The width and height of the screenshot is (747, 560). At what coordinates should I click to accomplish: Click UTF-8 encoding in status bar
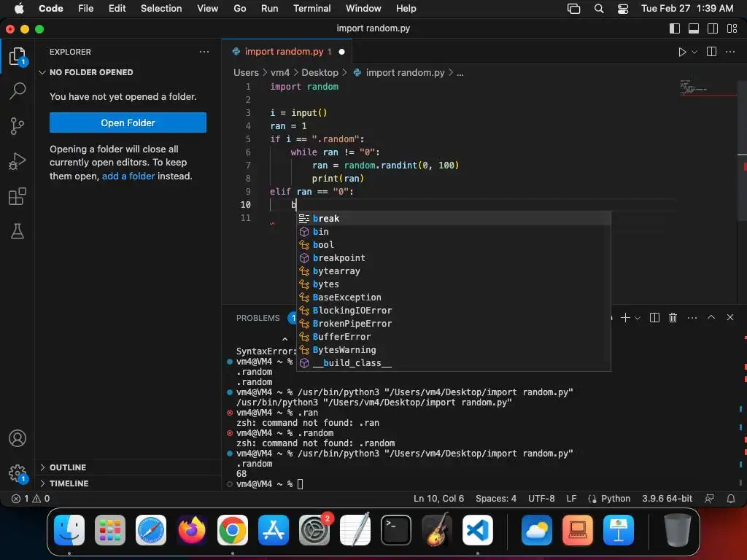(541, 499)
